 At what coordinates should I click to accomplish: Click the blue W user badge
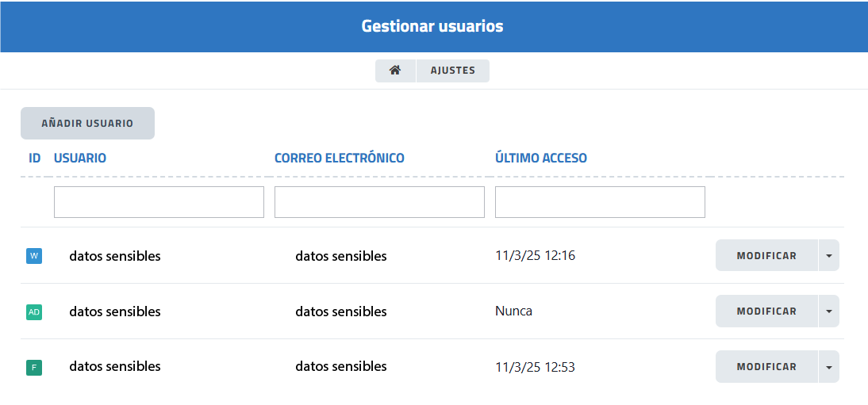click(34, 256)
